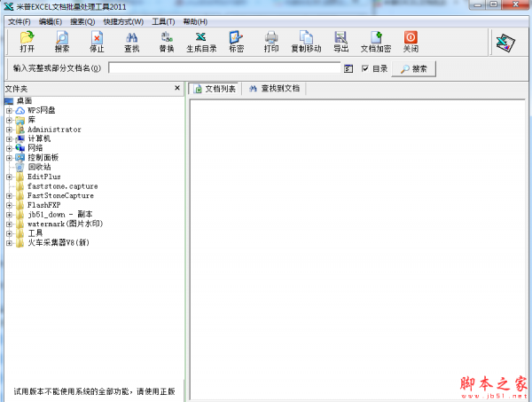532x402 pixels.
Task: Expand the watermark(图片水印) folder node
Action: 9,225
